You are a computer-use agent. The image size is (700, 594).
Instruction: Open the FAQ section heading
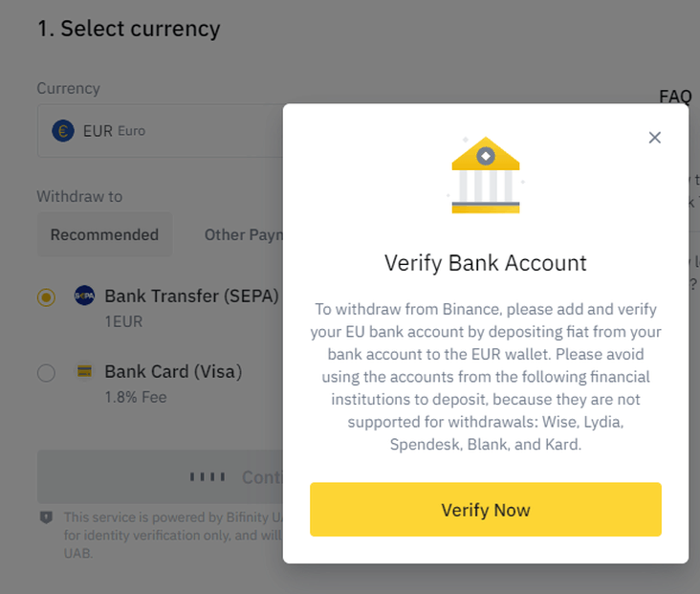coord(675,97)
